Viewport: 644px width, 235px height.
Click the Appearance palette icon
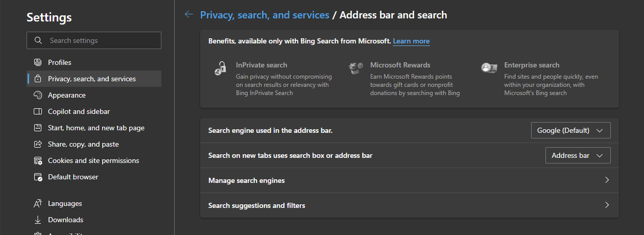(38, 95)
